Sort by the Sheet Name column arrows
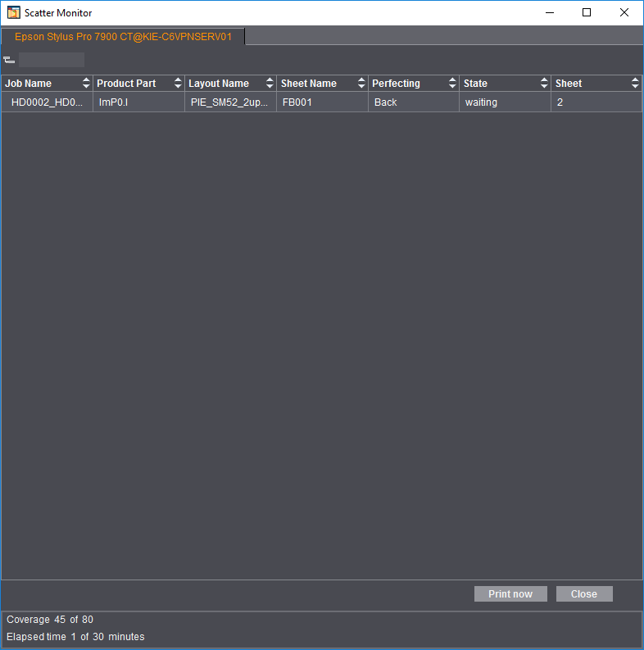 (361, 83)
